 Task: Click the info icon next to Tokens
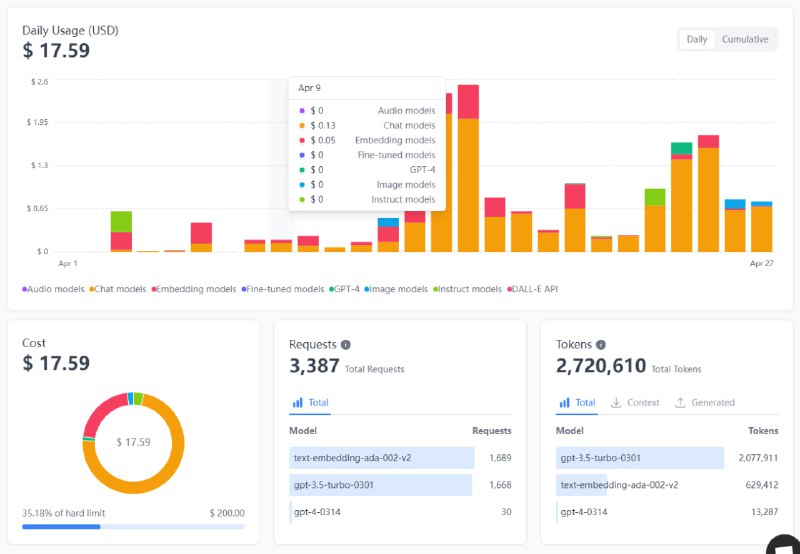[600, 345]
